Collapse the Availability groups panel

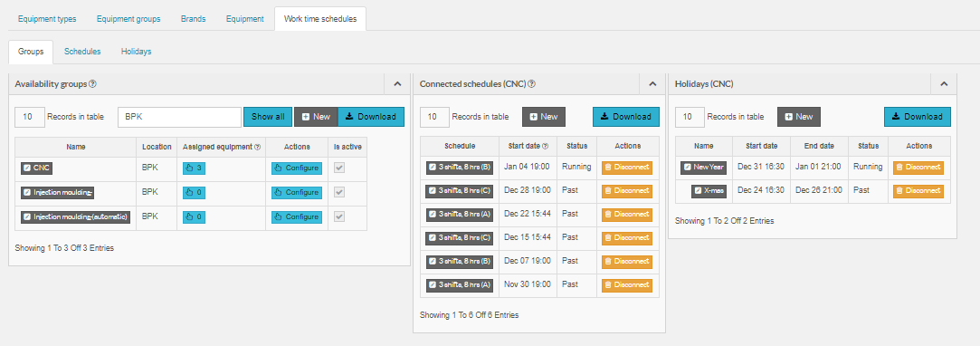point(397,84)
